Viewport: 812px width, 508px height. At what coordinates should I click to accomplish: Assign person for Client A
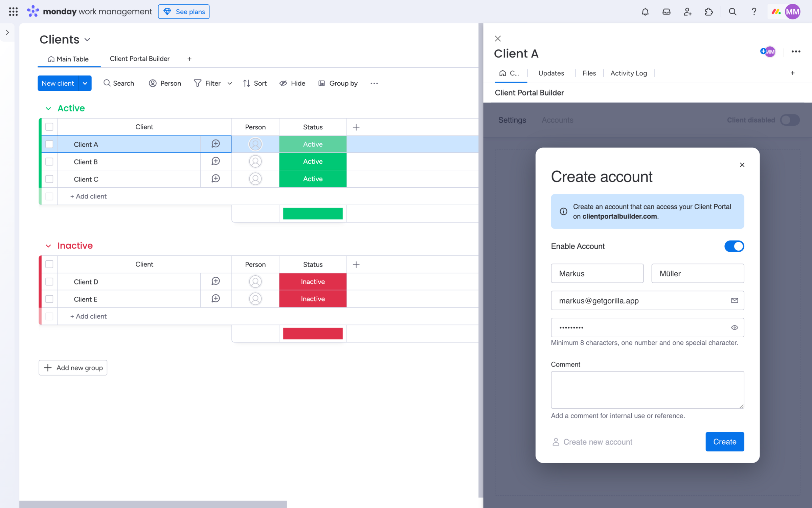coord(255,144)
